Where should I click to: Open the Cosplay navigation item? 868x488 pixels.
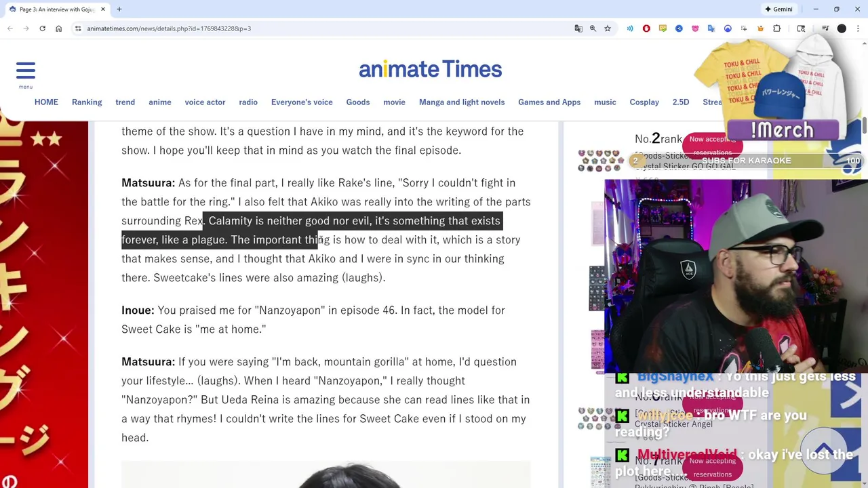(x=644, y=102)
